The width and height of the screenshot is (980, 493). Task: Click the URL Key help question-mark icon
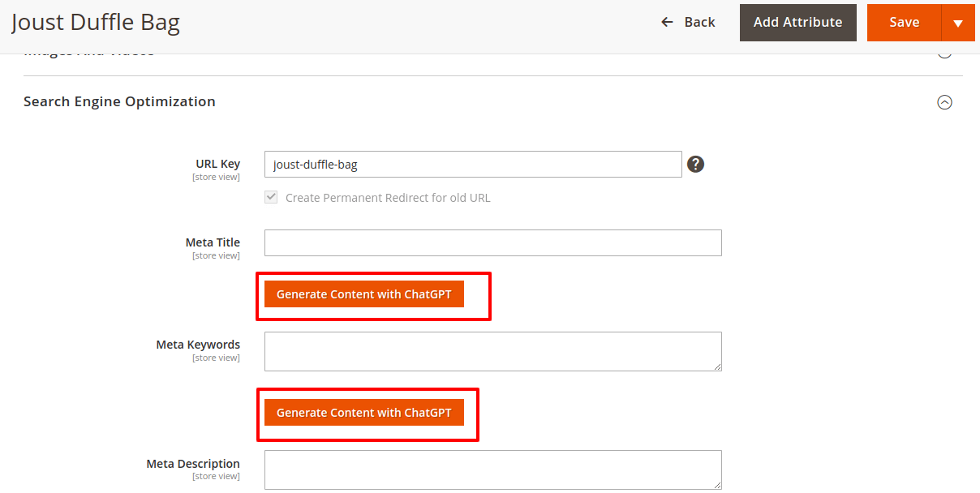(x=695, y=164)
